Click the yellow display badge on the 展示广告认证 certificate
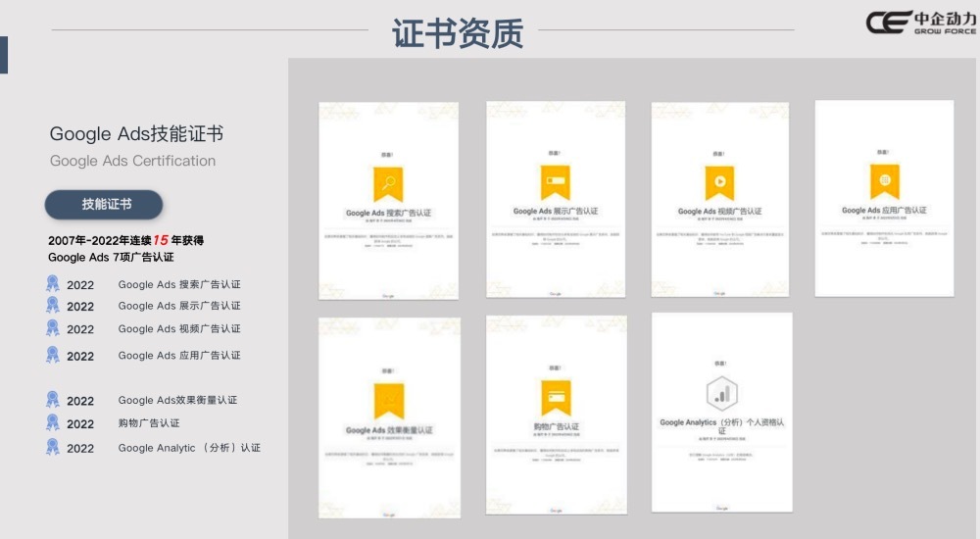980x539 pixels. tap(556, 182)
